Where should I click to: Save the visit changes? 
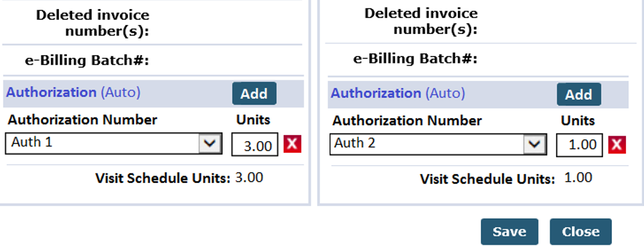click(509, 232)
